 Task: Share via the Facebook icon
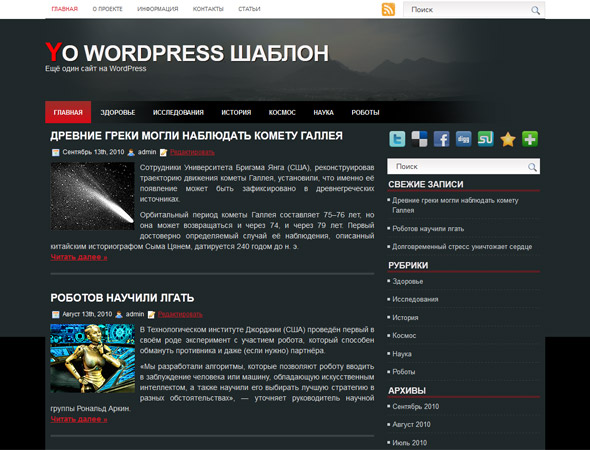coord(441,139)
